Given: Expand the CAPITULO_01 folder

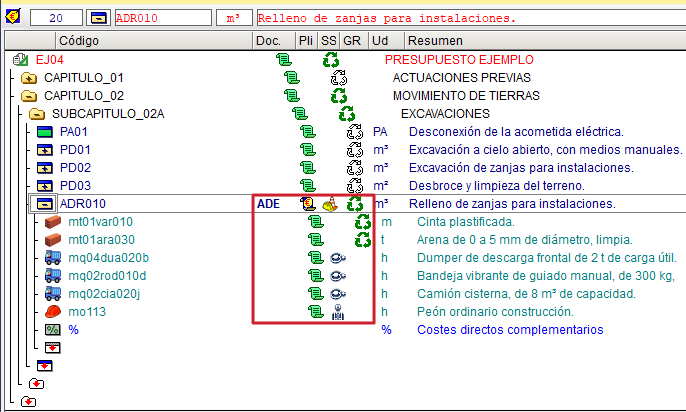Looking at the screenshot, I should 29,78.
